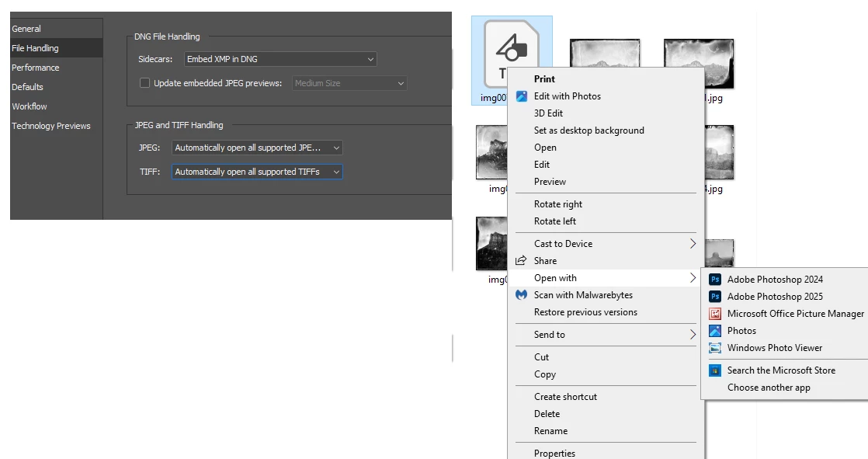Open with Photos app entry
Image resolution: width=868 pixels, height=459 pixels.
tap(785, 331)
